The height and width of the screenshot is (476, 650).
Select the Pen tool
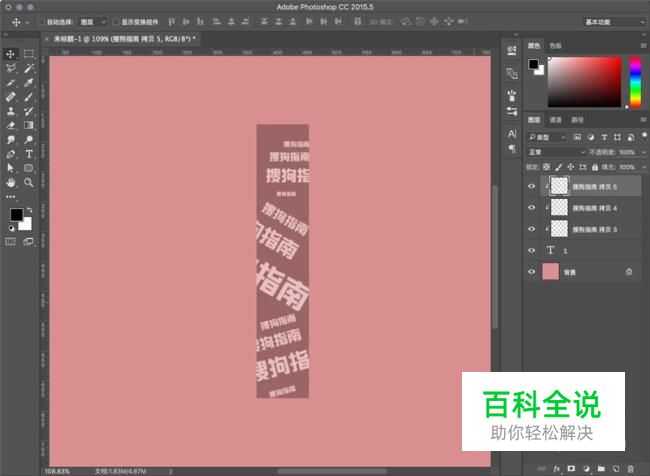click(x=10, y=154)
